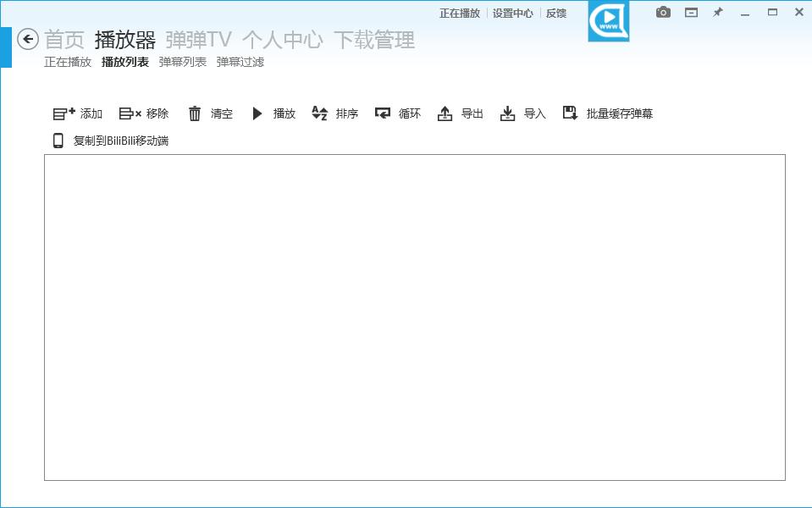Click the 批量缓存弹幕 text label
812x508 pixels.
click(x=620, y=113)
